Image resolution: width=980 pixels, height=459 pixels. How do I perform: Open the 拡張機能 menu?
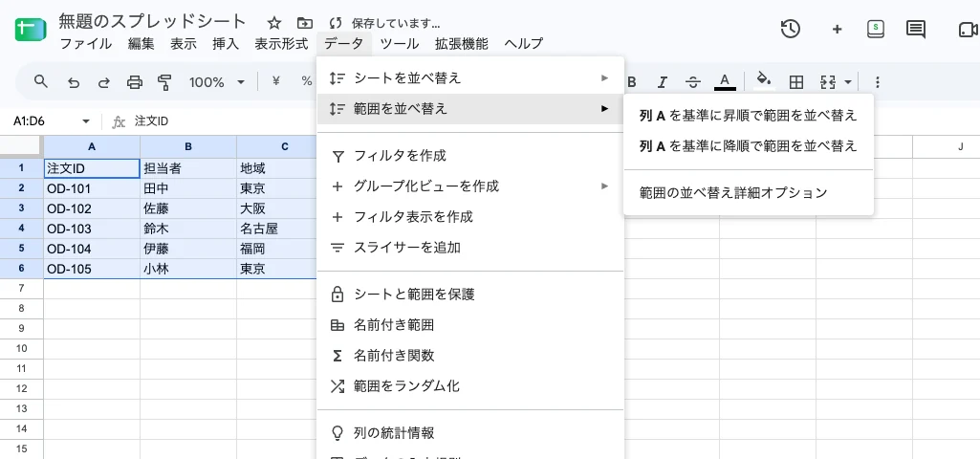[x=462, y=44]
